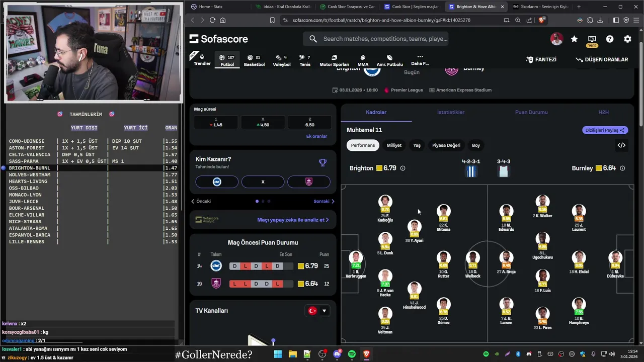
Task: Open Brave shields icon
Action: pyautogui.click(x=541, y=20)
